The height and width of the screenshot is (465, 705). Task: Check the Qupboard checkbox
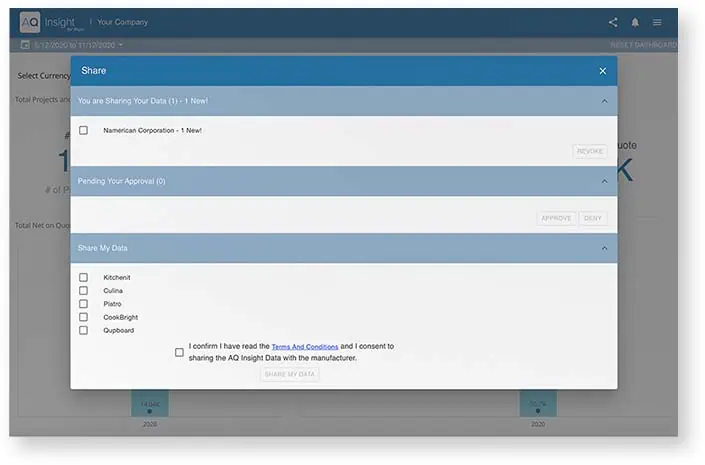[x=83, y=331]
